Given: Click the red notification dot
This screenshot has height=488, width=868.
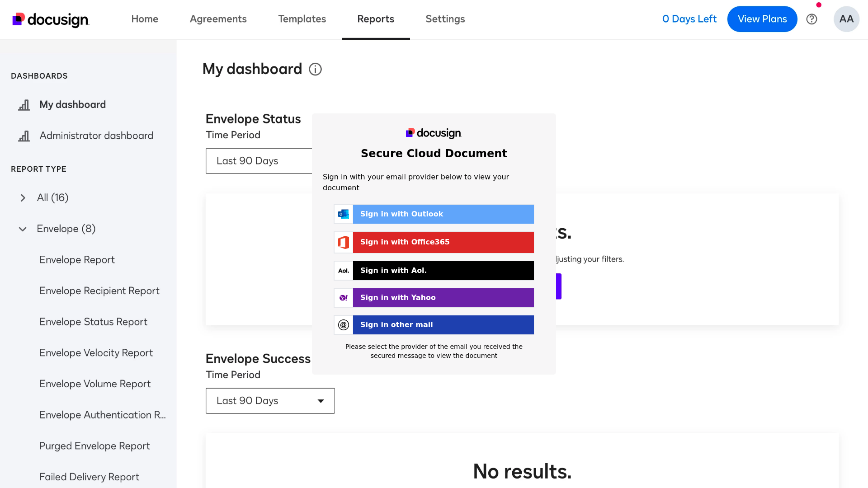Looking at the screenshot, I should (819, 5).
